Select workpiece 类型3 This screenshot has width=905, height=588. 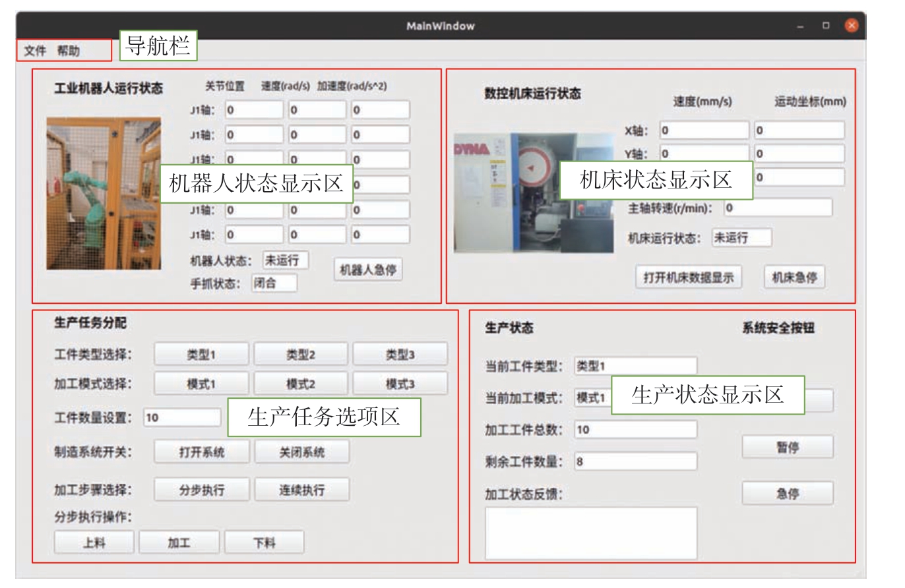coord(400,354)
